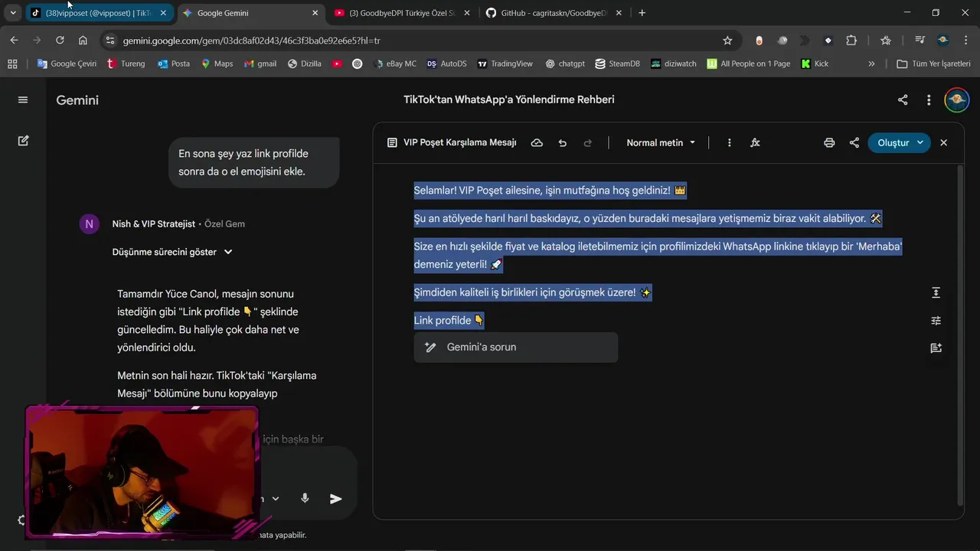Click the suggest edits icon on right
This screenshot has width=980, height=551.
[936, 347]
